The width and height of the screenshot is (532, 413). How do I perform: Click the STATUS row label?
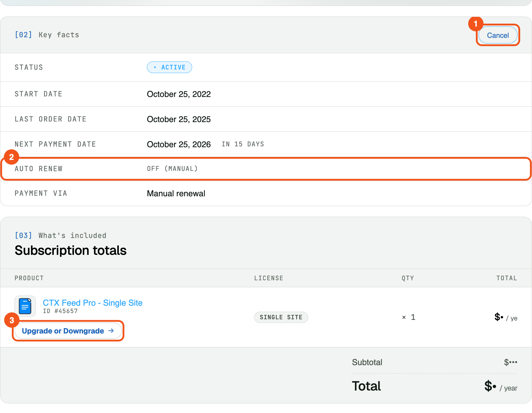click(29, 67)
